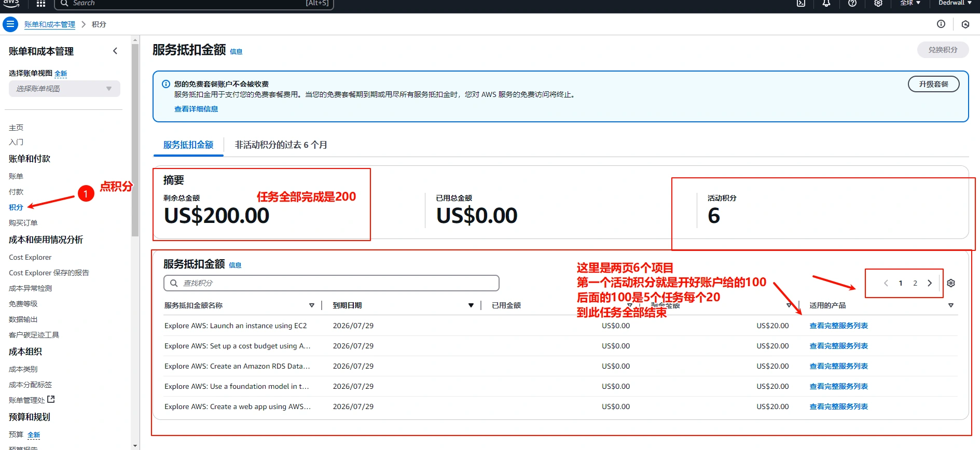Screen dimensions: 980x450
Task: Open the top bar settings gear
Action: tap(878, 4)
